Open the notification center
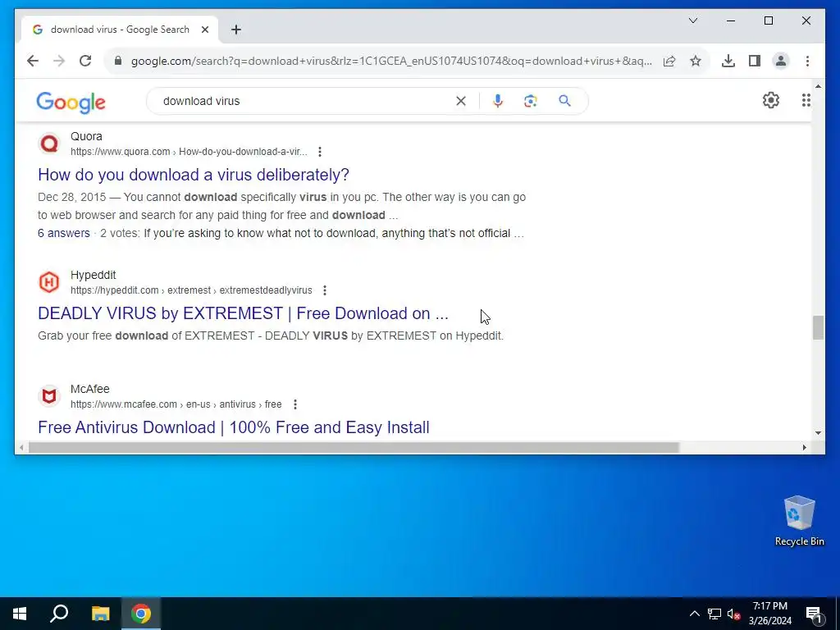Viewport: 840px width, 630px height. [x=814, y=614]
